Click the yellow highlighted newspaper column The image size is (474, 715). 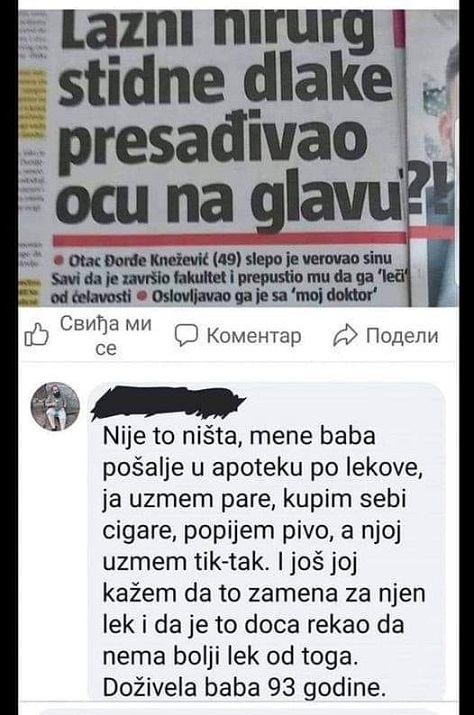pos(34,103)
